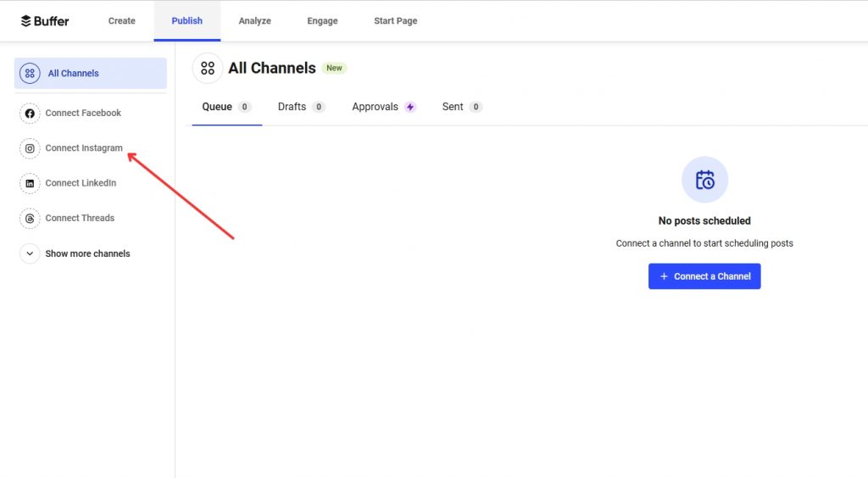
Task: Open the Approvals tab
Action: point(384,107)
